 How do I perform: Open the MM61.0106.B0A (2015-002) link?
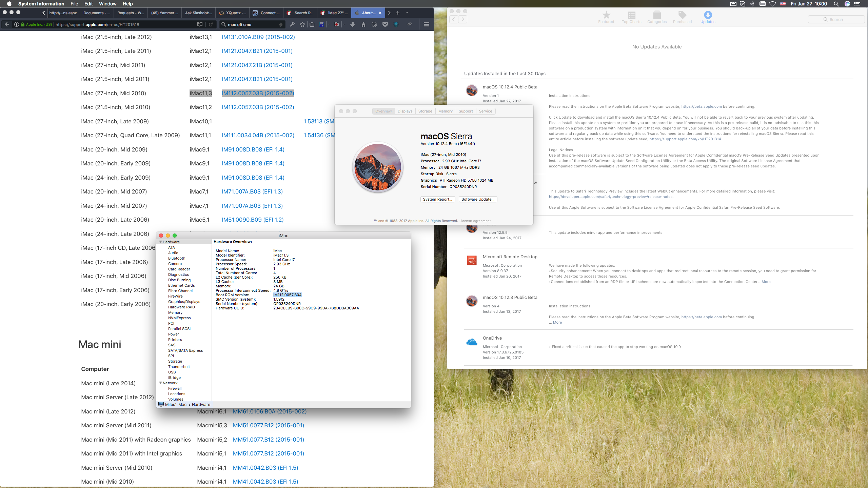(x=270, y=411)
